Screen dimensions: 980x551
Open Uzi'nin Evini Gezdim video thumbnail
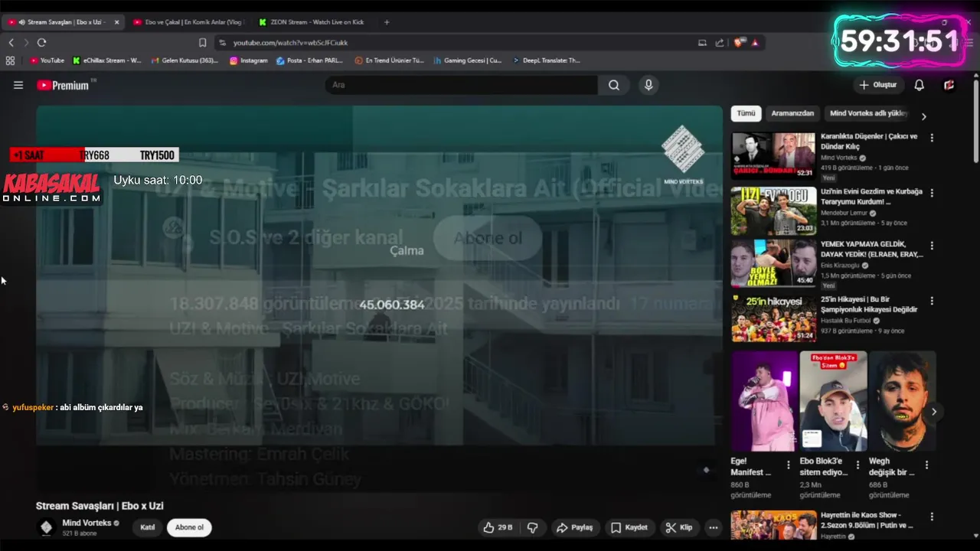pyautogui.click(x=773, y=211)
